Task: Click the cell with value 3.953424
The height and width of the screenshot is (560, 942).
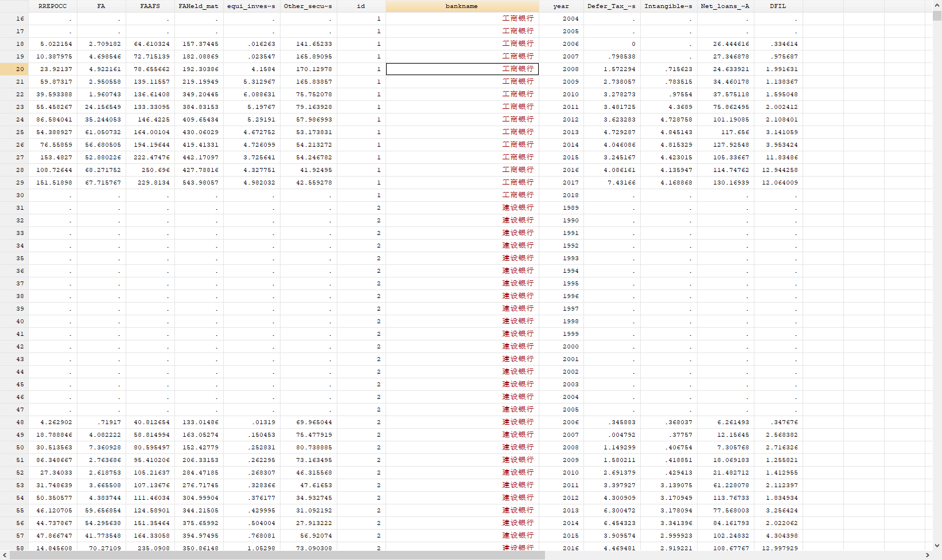Action: [778, 145]
